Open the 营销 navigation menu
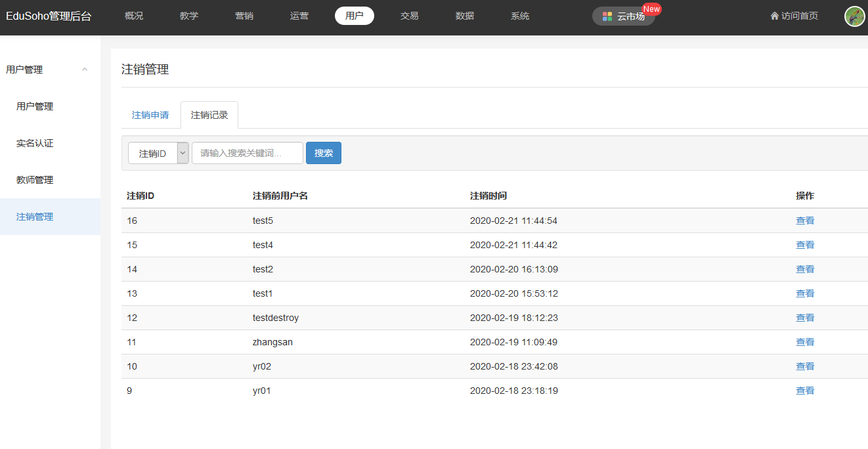 (x=244, y=16)
